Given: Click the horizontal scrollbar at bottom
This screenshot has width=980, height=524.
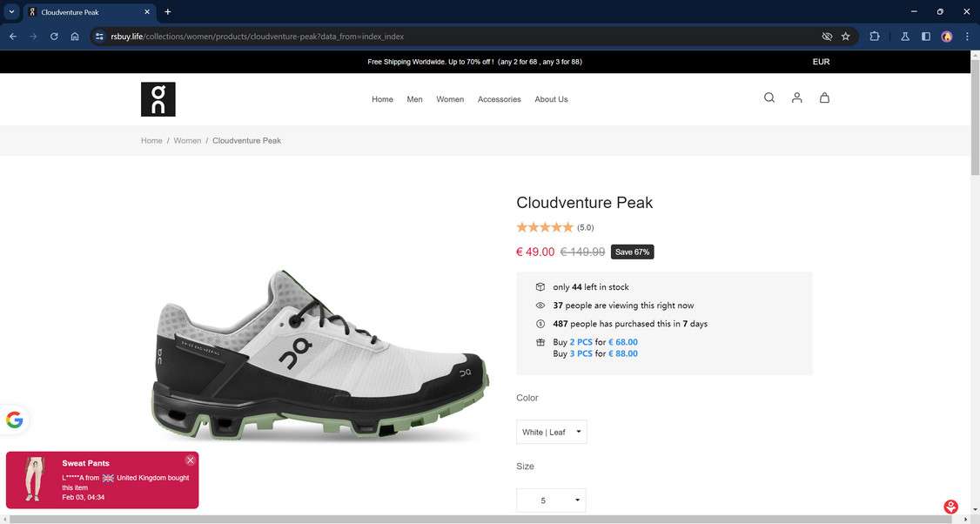Looking at the screenshot, I should click(481, 520).
